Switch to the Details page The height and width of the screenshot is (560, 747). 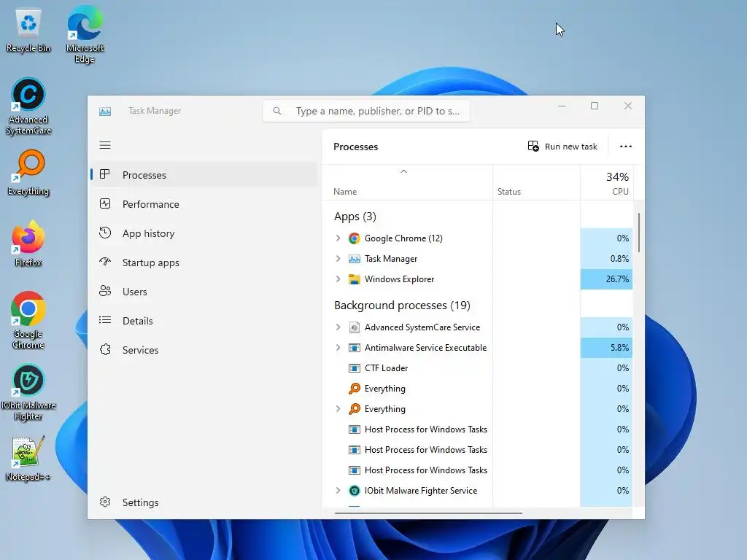pyautogui.click(x=204, y=321)
